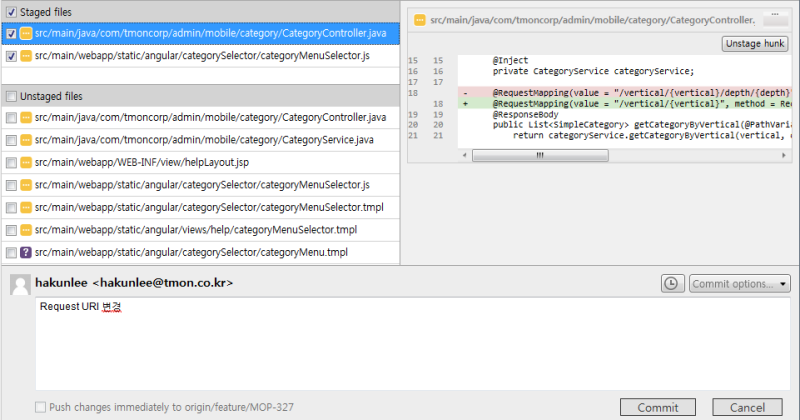The image size is (800, 420).
Task: Click the diff scrollbar right arrow
Action: click(x=784, y=155)
